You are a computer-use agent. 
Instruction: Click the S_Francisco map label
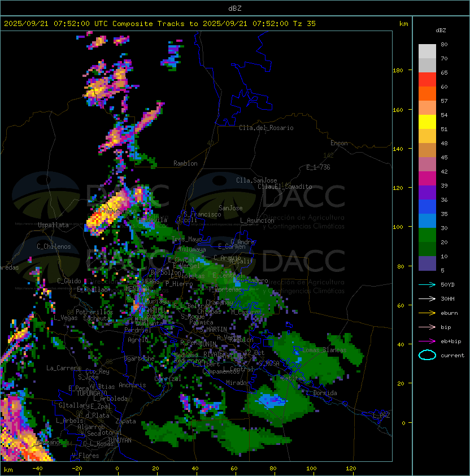point(202,214)
